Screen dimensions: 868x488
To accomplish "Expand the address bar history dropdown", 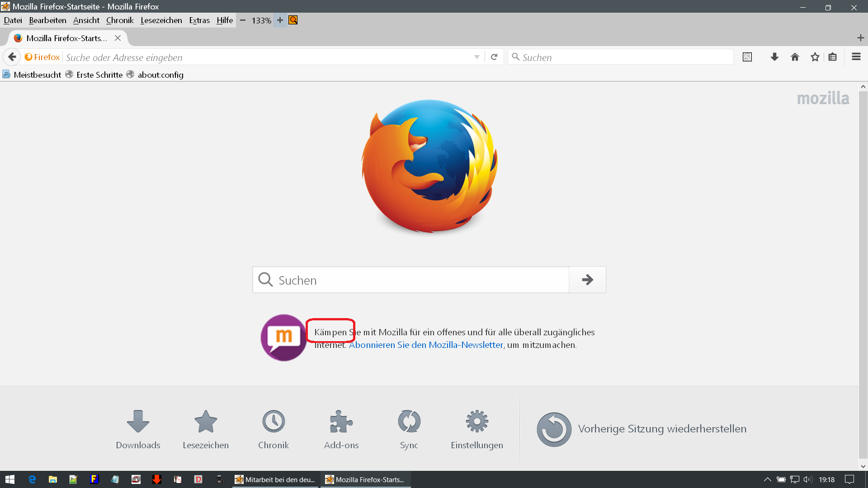I will pos(476,57).
